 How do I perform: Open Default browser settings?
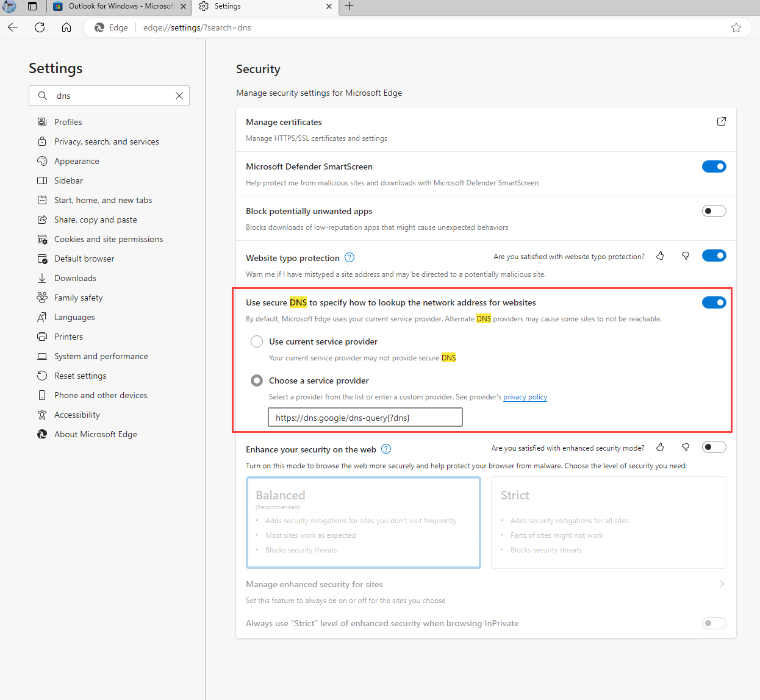(x=84, y=259)
